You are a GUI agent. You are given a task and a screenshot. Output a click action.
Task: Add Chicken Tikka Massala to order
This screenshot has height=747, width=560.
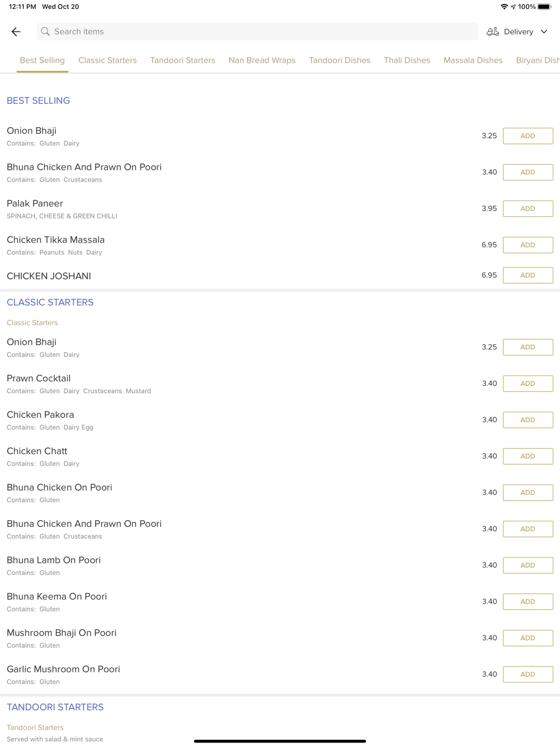528,245
